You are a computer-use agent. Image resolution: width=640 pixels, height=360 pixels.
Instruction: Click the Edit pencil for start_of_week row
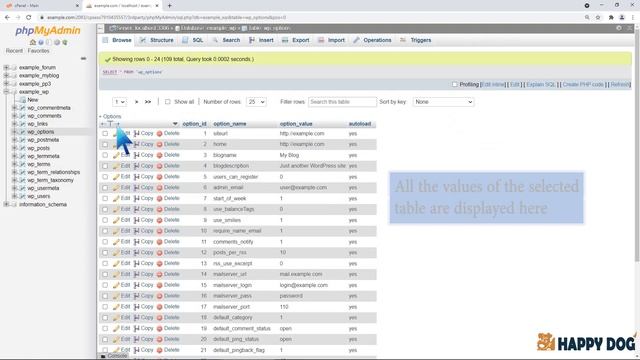[x=116, y=198]
